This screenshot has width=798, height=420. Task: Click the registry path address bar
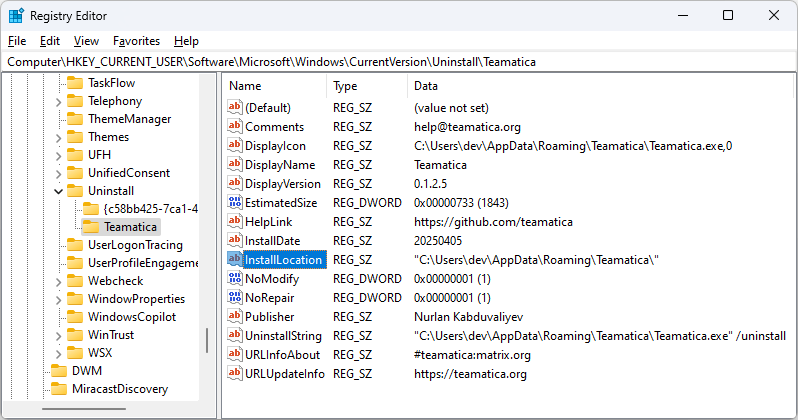[399, 62]
